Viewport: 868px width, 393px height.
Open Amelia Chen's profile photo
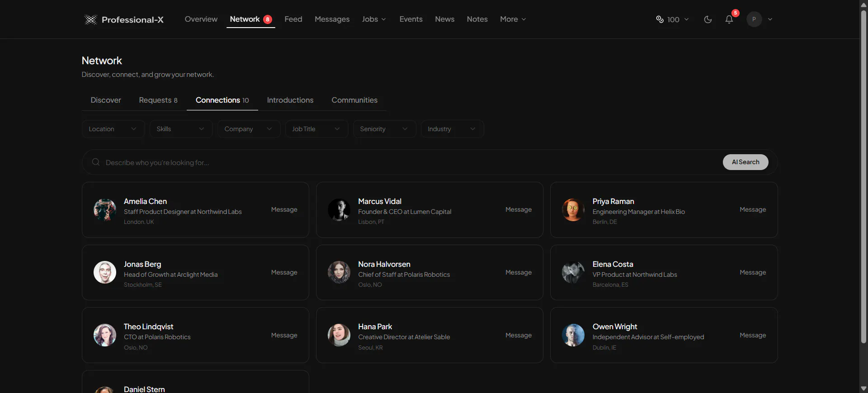click(x=105, y=210)
